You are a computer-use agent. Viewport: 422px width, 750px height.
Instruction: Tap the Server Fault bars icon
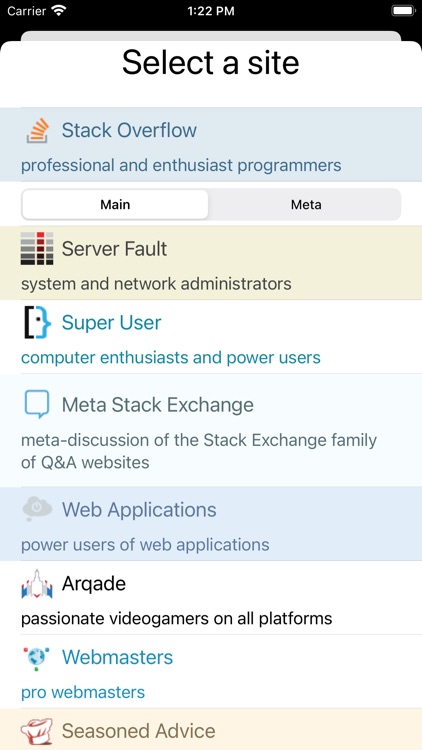[x=37, y=248]
